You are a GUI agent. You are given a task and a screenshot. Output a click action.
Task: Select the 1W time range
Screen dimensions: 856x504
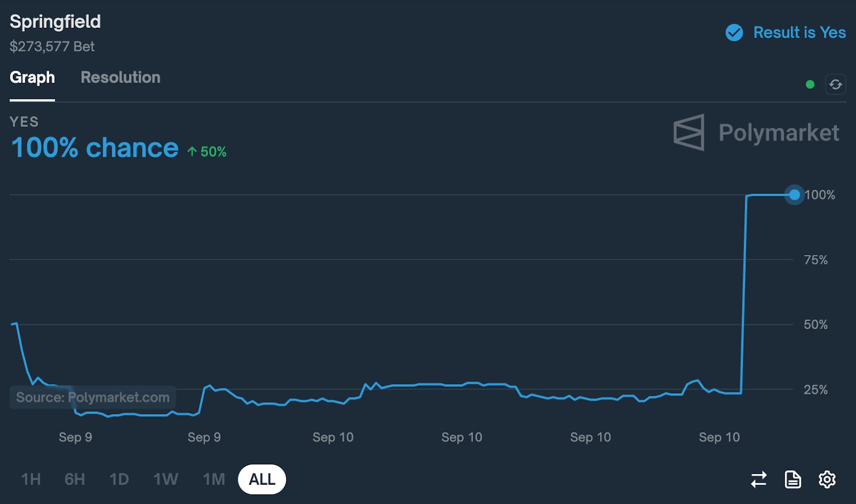tap(166, 479)
